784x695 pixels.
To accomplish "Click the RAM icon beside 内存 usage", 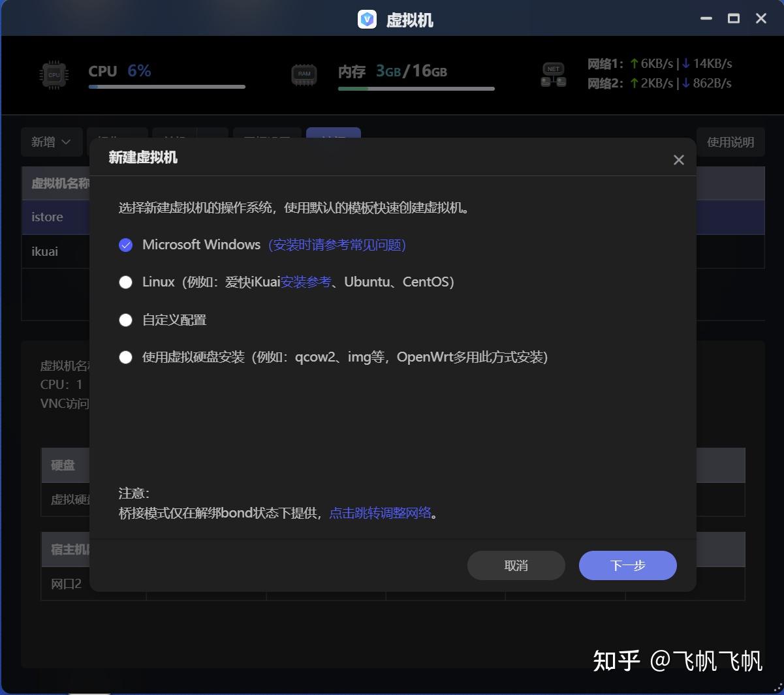I will 304,74.
